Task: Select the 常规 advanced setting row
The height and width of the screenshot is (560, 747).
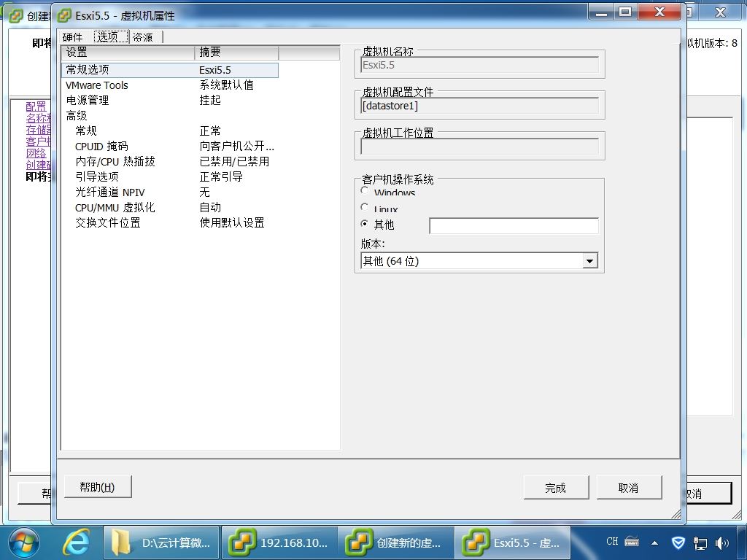Action: (x=170, y=131)
